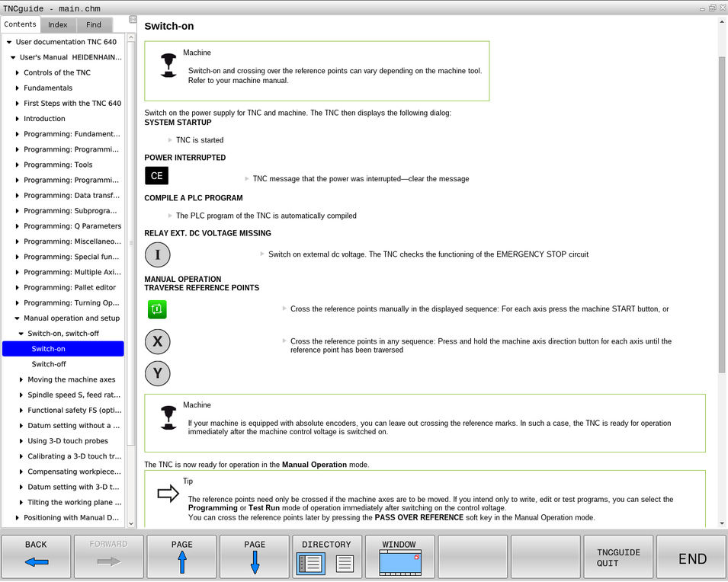The width and height of the screenshot is (728, 582).
Task: Click the panel splitter handle
Action: tap(131, 243)
